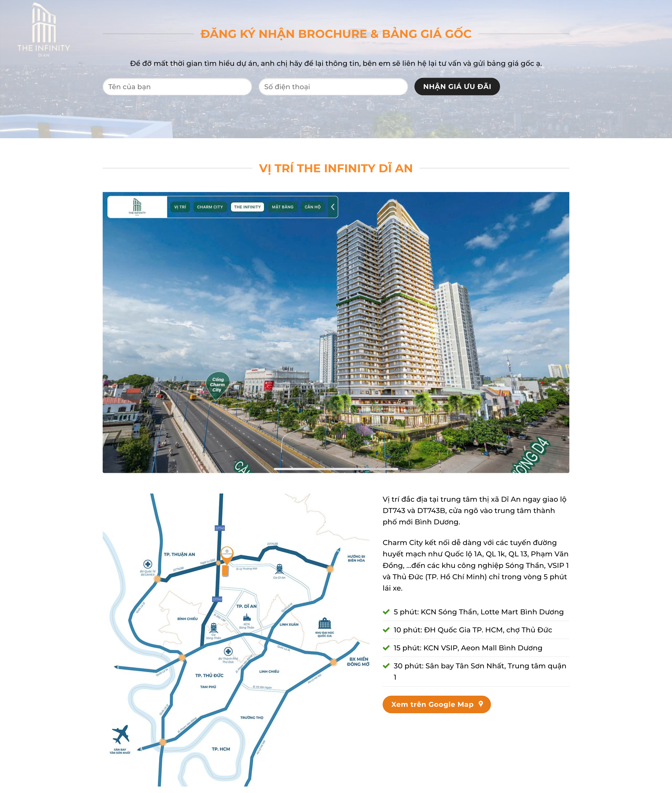Click The Infinity logo at top left
Viewport: 672px width, 793px height.
click(x=44, y=30)
